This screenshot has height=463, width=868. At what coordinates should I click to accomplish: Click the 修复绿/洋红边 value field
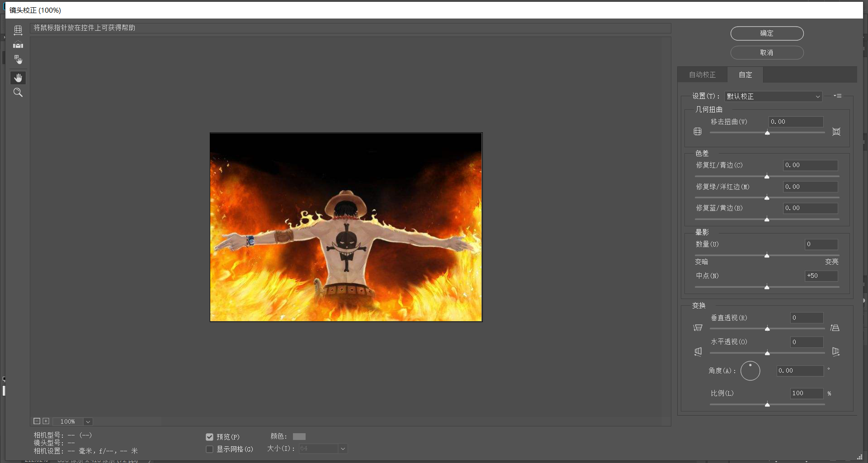click(x=810, y=187)
